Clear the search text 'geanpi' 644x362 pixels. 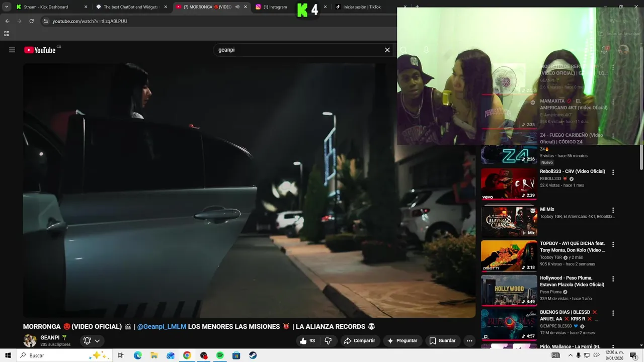pyautogui.click(x=387, y=50)
